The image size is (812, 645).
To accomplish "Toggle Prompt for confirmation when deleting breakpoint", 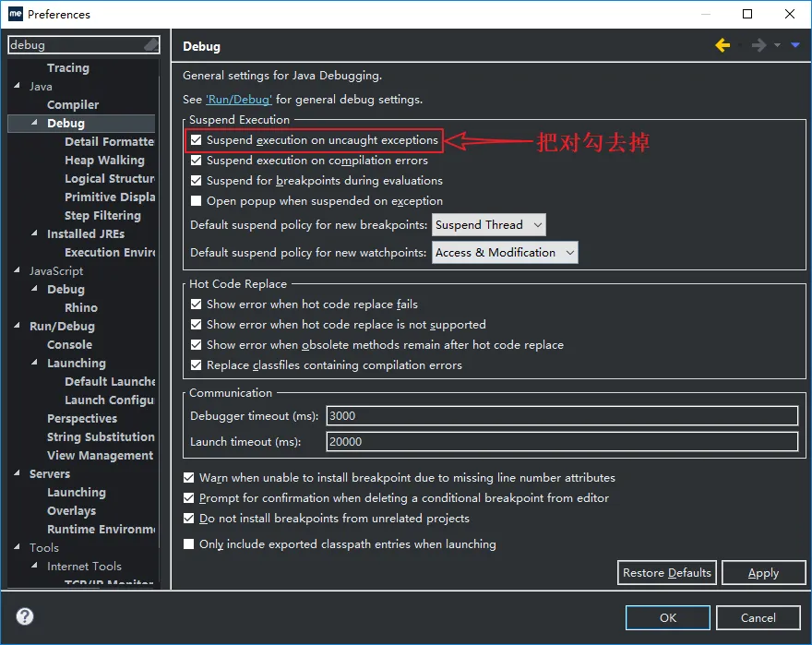I will (189, 498).
